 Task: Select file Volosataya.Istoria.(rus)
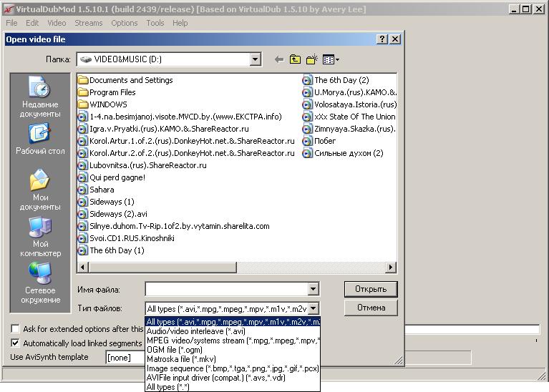(x=349, y=104)
